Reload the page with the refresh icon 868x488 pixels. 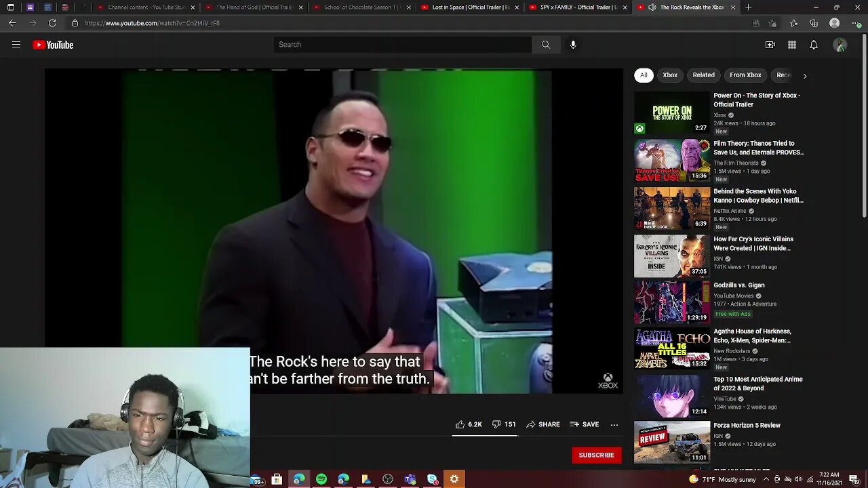[52, 23]
